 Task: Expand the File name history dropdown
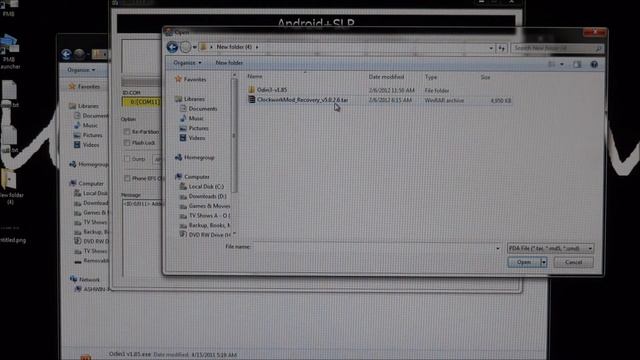[x=498, y=248]
